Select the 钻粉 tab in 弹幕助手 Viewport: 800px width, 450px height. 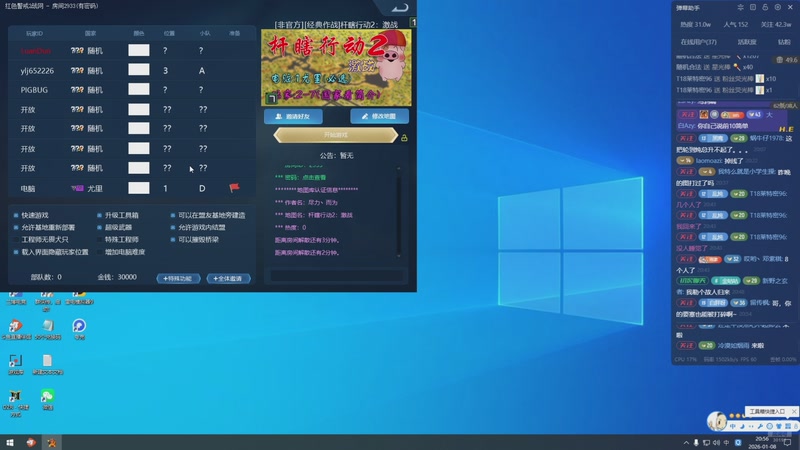pyautogui.click(x=784, y=42)
